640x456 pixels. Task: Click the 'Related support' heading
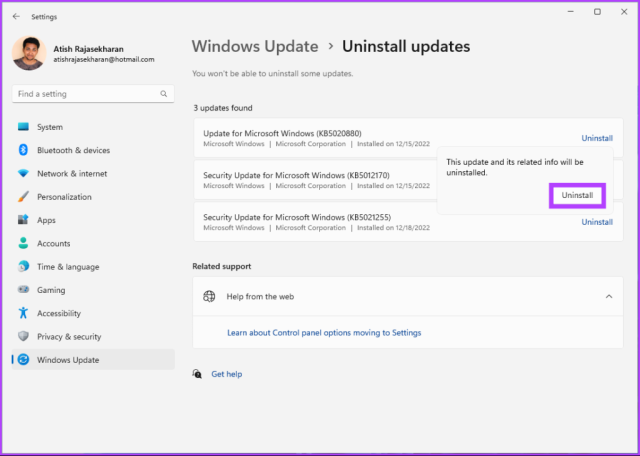222,266
